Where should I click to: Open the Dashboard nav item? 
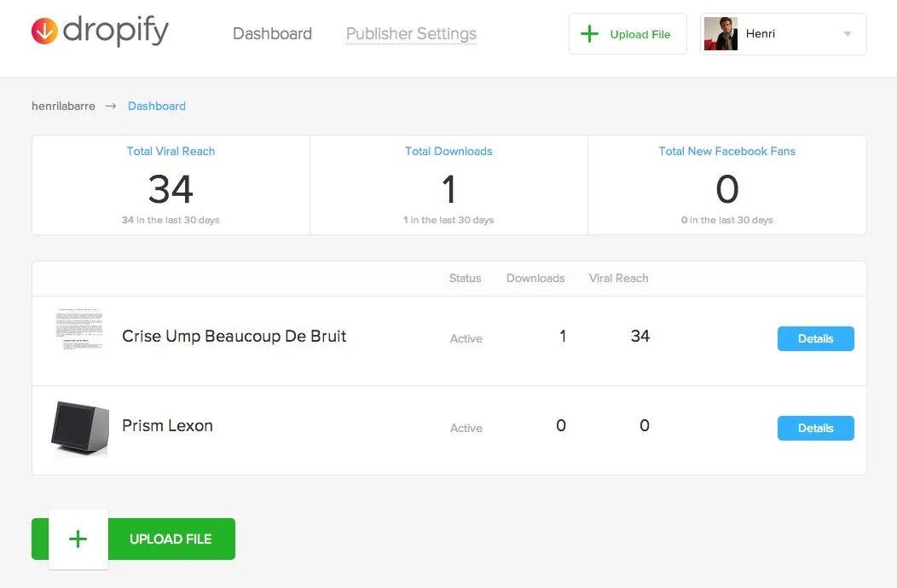pyautogui.click(x=272, y=34)
